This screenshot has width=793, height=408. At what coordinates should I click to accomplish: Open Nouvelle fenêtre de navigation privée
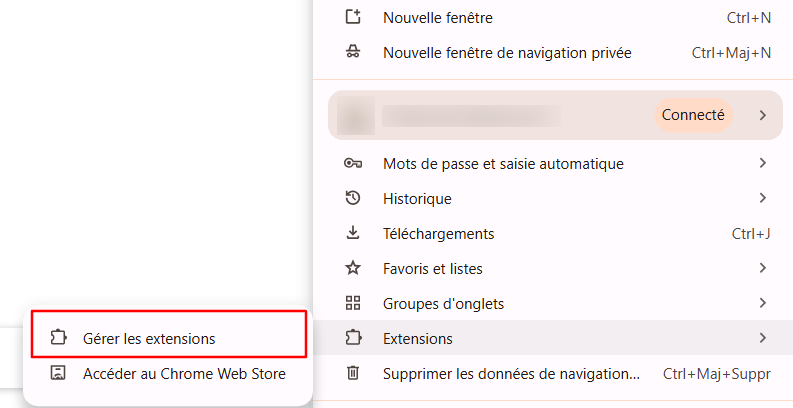click(x=507, y=52)
